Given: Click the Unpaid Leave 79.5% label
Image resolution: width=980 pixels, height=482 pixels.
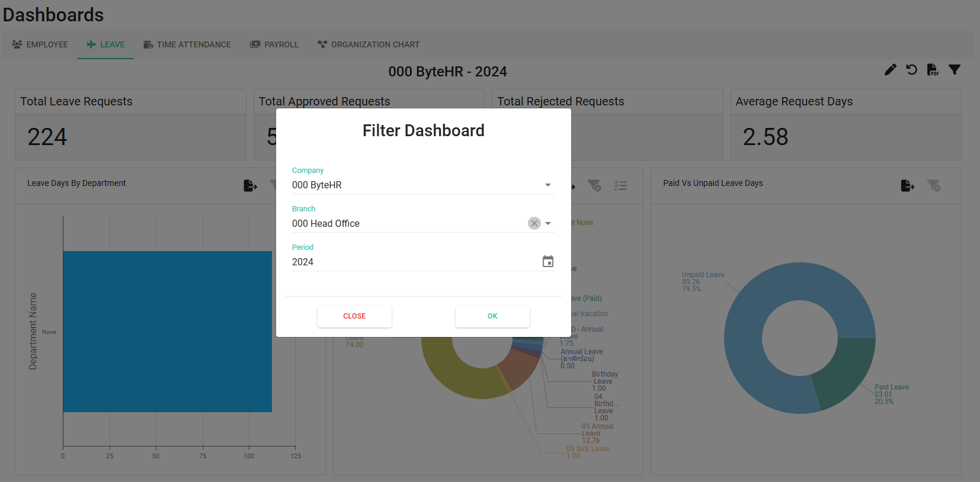Looking at the screenshot, I should [703, 282].
